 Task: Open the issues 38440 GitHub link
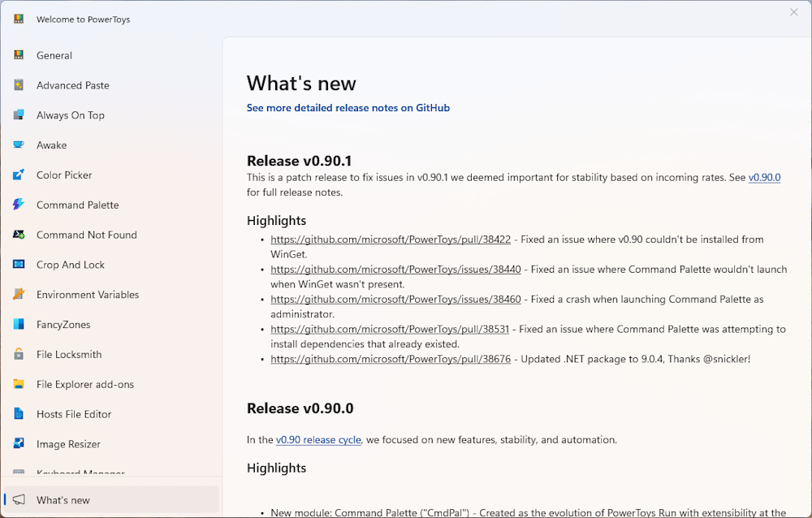point(395,270)
